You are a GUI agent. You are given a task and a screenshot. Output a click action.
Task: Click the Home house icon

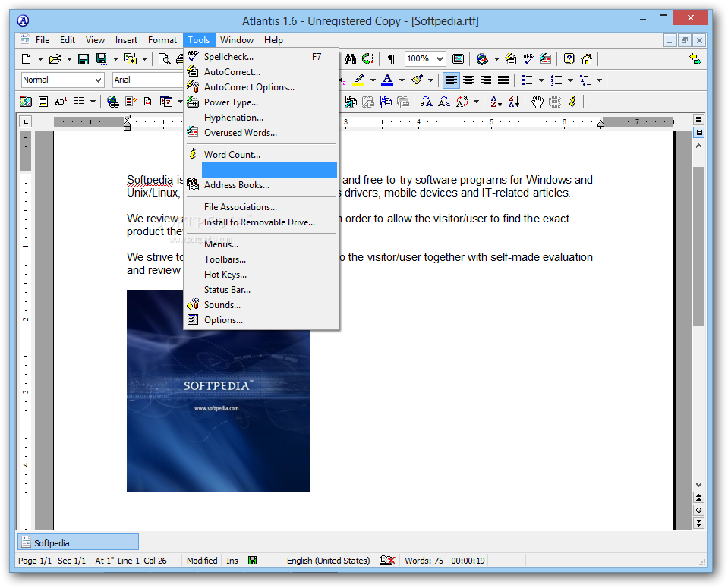(x=587, y=59)
